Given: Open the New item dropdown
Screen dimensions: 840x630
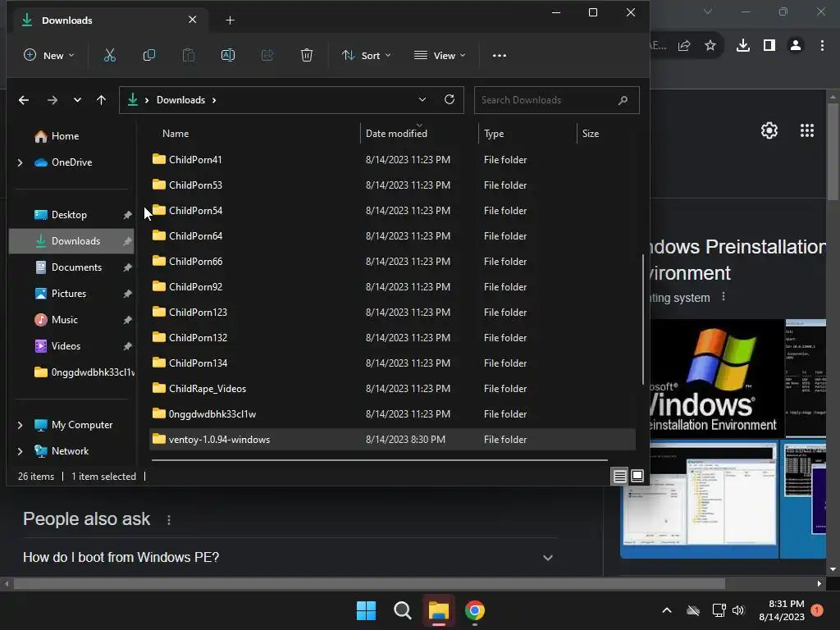Looking at the screenshot, I should click(x=48, y=55).
